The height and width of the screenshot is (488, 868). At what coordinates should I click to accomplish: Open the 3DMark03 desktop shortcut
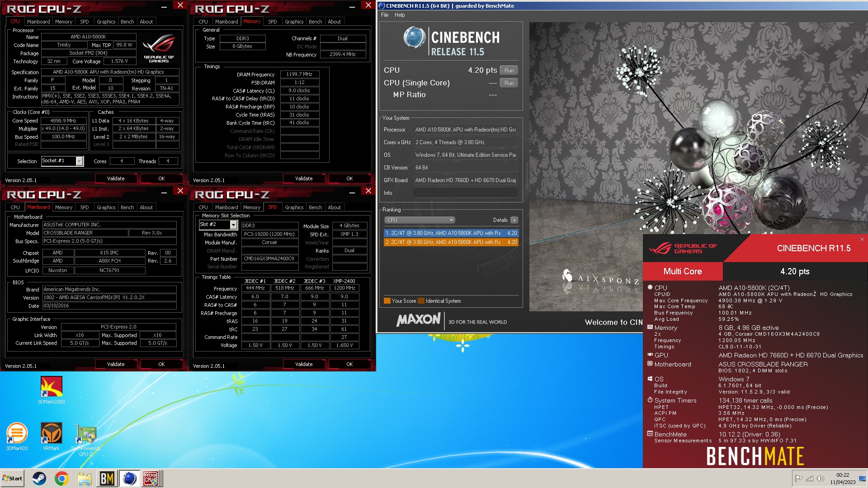pos(17,436)
